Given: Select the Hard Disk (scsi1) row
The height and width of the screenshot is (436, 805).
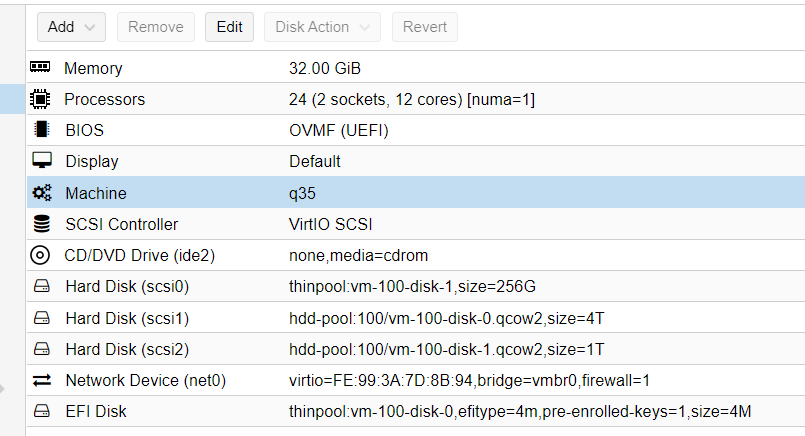Looking at the screenshot, I should (x=416, y=318).
